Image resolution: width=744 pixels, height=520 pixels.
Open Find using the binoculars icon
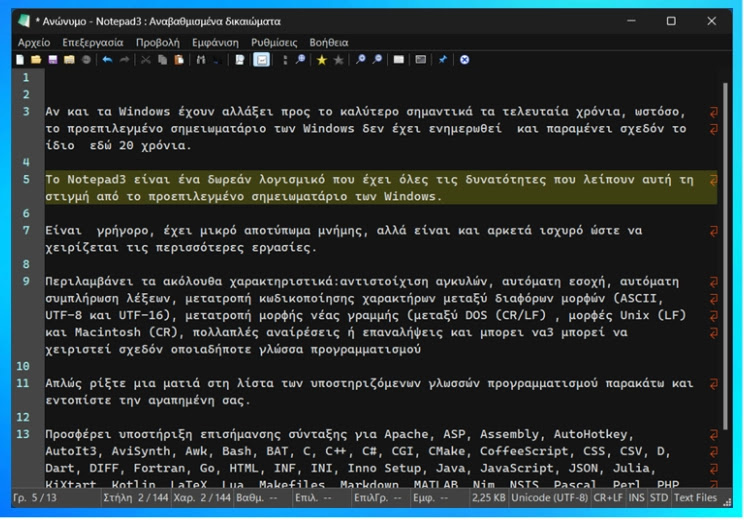click(x=201, y=60)
